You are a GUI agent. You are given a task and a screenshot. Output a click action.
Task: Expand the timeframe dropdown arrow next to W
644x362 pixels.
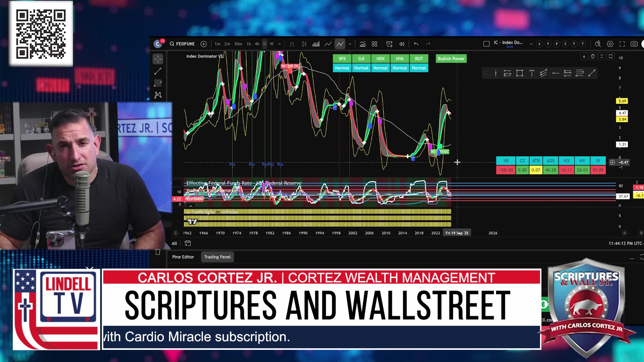[x=279, y=44]
